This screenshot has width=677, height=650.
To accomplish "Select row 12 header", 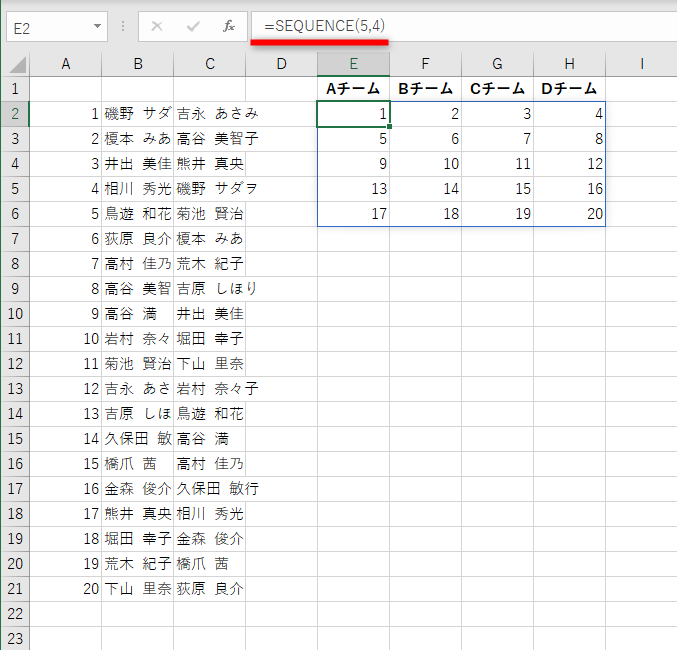I will pos(15,364).
